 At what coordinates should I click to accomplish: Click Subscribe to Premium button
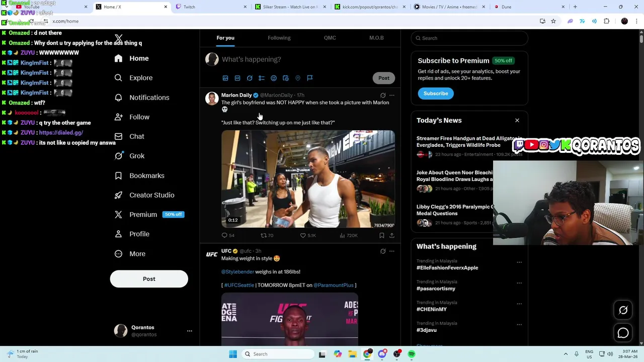coord(436,94)
